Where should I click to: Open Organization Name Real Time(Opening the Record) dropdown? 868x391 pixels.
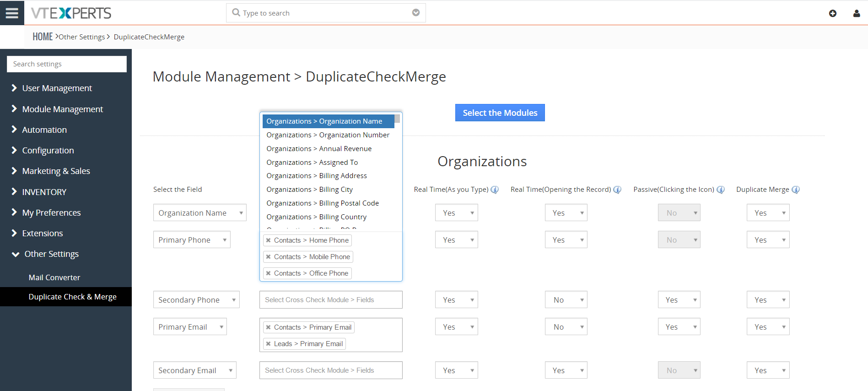point(566,213)
